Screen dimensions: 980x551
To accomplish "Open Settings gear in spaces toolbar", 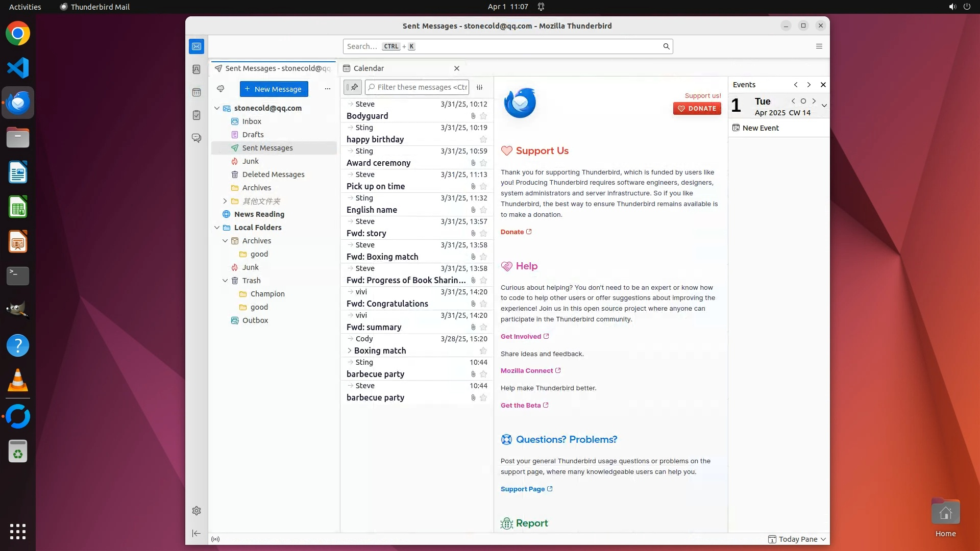I will point(197,511).
